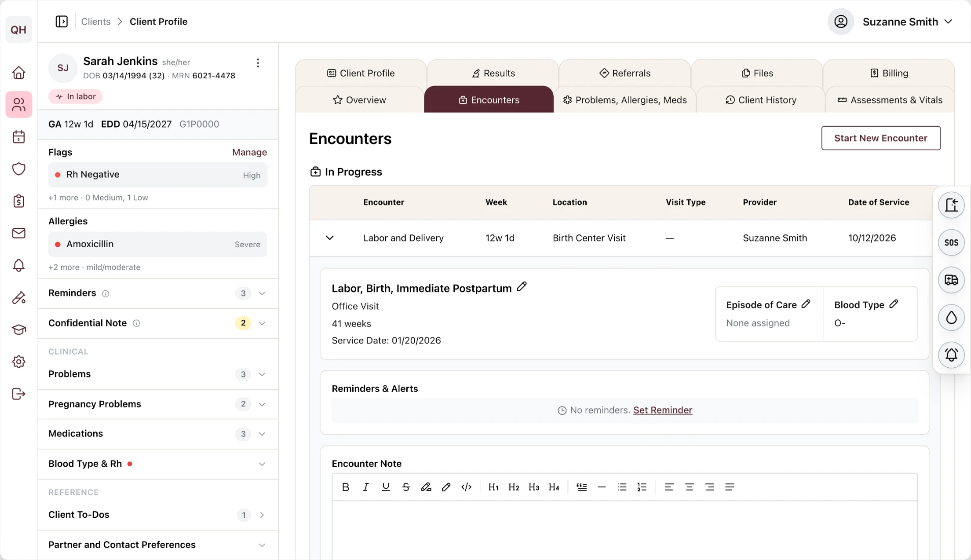Toggle the sidebar panel collapse icon
The height and width of the screenshot is (560, 971).
pyautogui.click(x=62, y=21)
